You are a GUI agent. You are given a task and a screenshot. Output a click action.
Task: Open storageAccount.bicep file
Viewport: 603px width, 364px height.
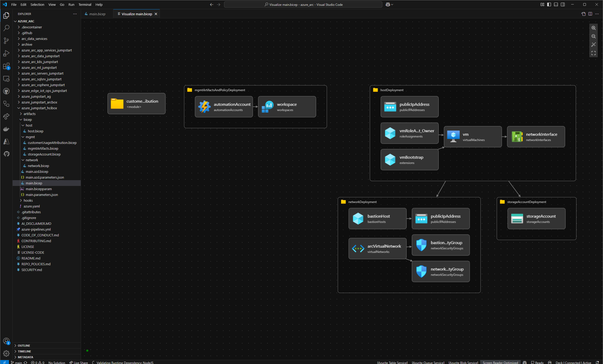tap(44, 154)
